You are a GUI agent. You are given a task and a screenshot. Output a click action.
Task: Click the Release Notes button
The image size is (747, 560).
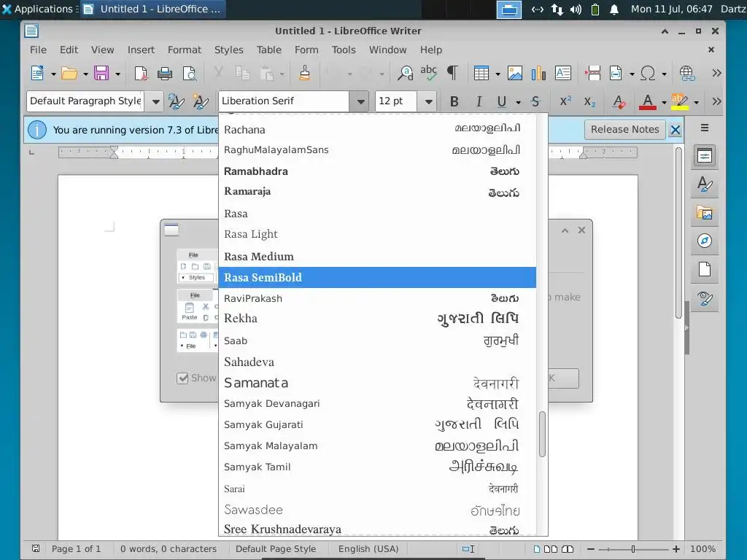[x=624, y=130]
